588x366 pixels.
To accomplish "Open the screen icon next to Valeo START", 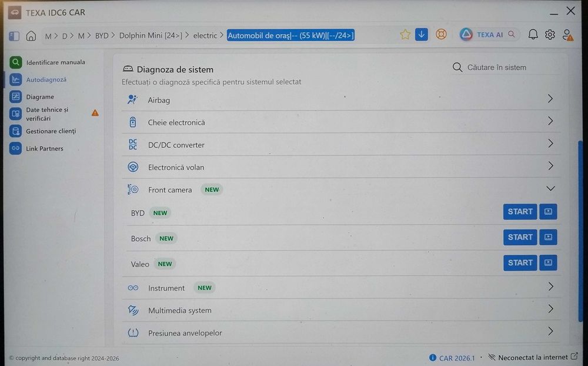I will pos(548,263).
